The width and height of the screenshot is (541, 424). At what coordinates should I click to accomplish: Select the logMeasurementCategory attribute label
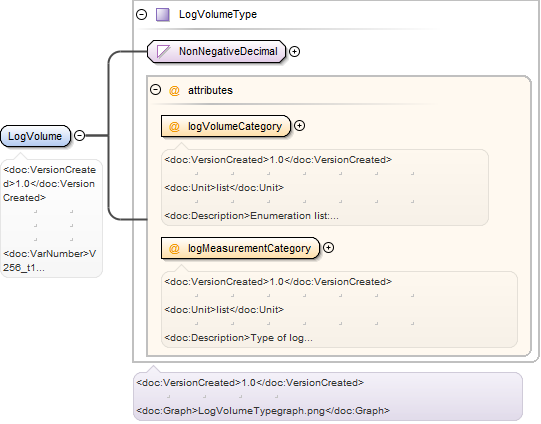(249, 248)
